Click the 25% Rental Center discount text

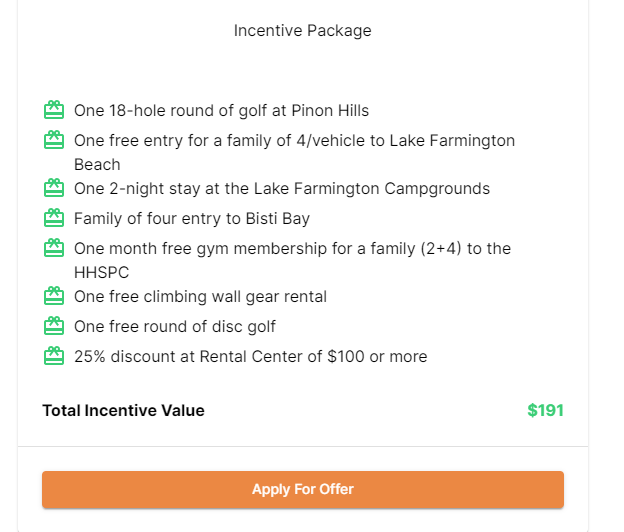250,356
